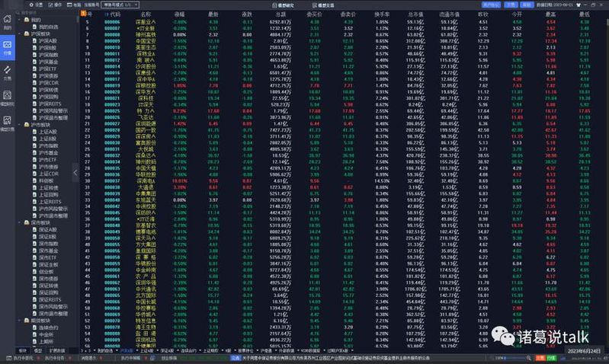Switch to the 模型研究 top tab
This screenshot has width=609, height=364.
(283, 5)
